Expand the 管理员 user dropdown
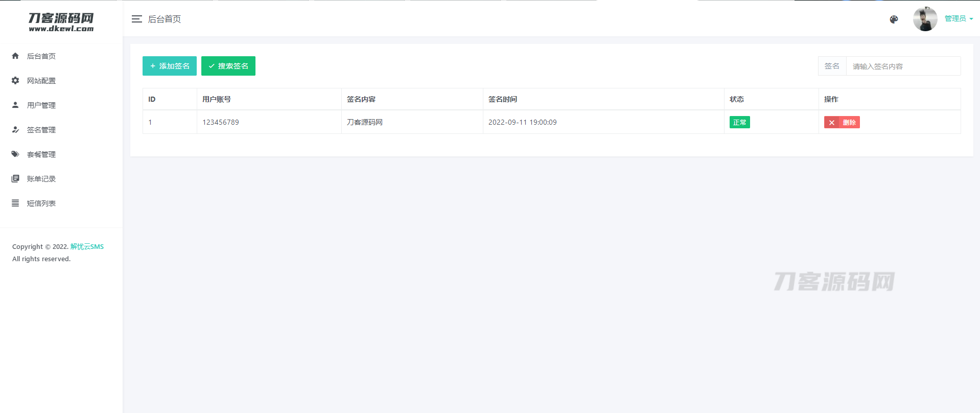Viewport: 980px width, 413px height. click(959, 18)
